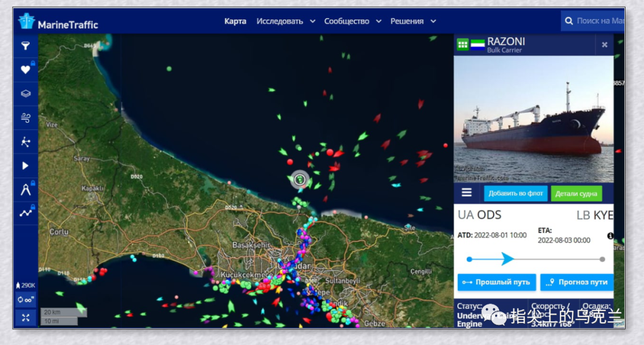Viewport: 644px width, 345px height.
Task: Click the Saray town label on map
Action: (81, 158)
